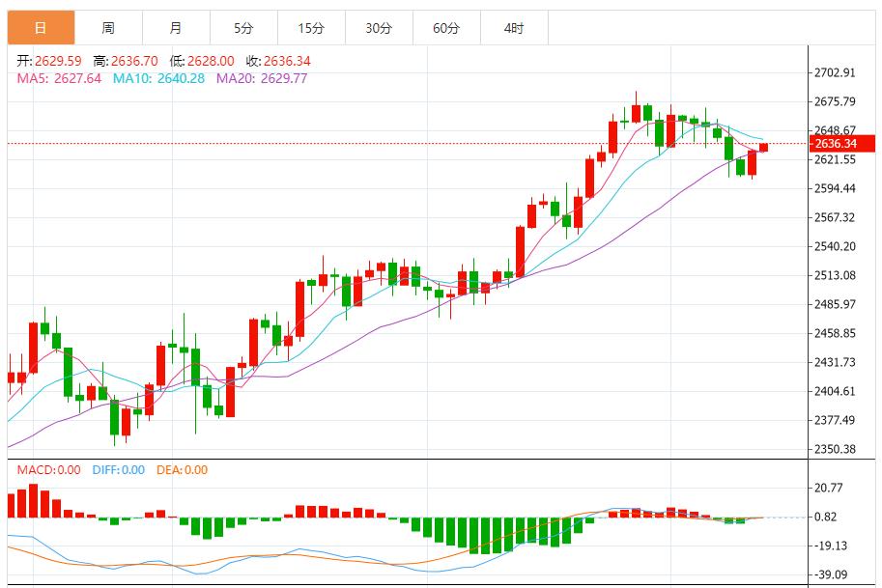Click the 20.77 MACD axis label

[829, 488]
